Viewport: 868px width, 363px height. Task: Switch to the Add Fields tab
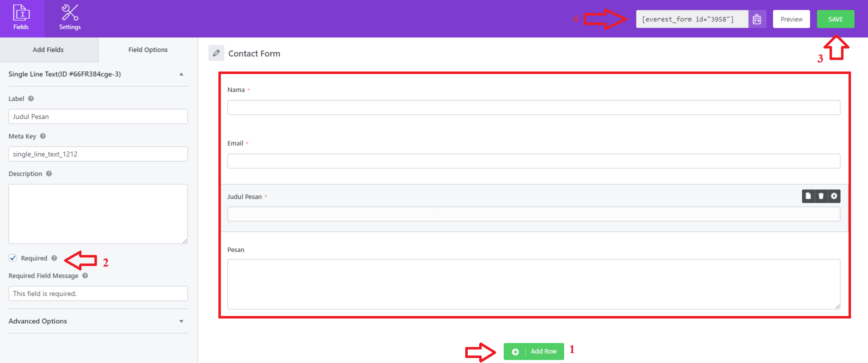pyautogui.click(x=48, y=49)
